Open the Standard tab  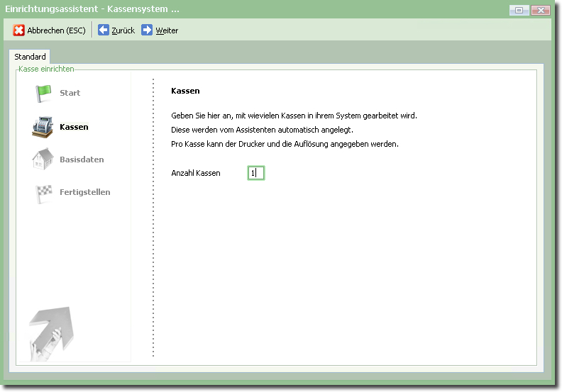coord(30,57)
